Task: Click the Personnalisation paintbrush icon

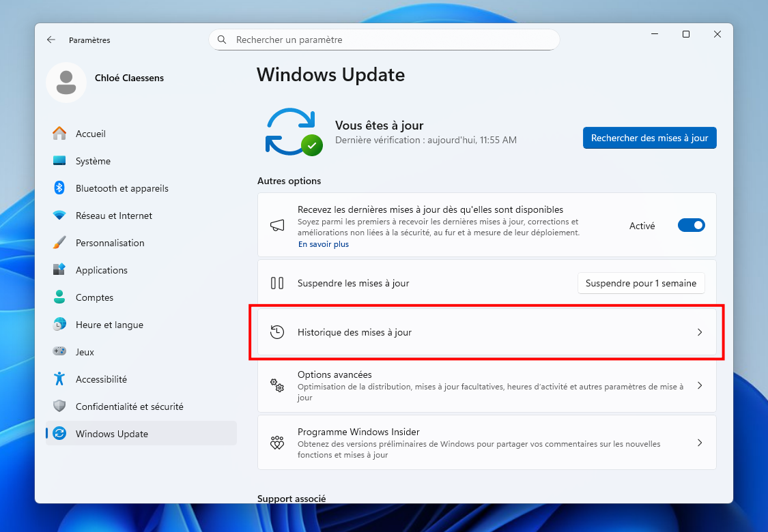Action: 59,243
